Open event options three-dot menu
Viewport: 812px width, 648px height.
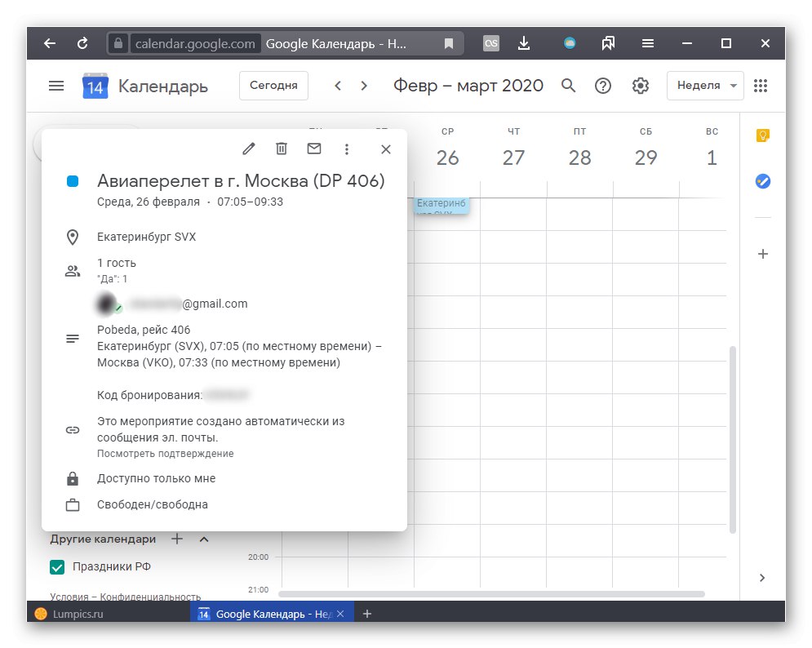347,149
